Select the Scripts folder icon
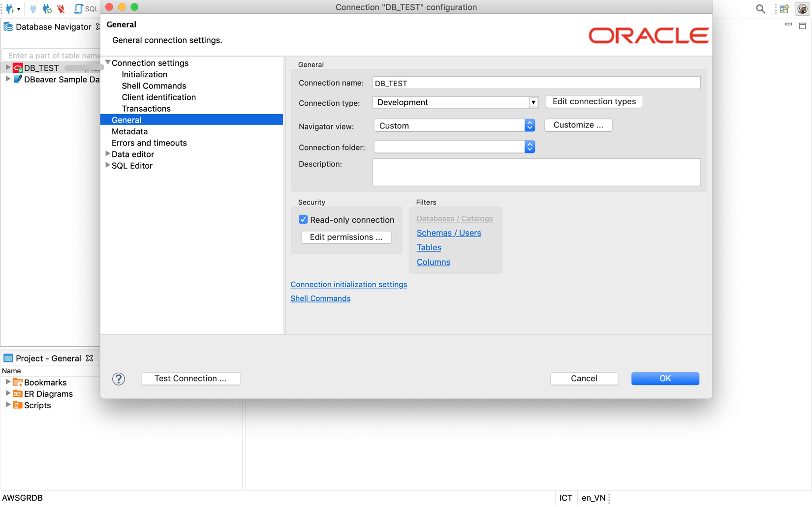The height and width of the screenshot is (507, 812). pos(18,405)
